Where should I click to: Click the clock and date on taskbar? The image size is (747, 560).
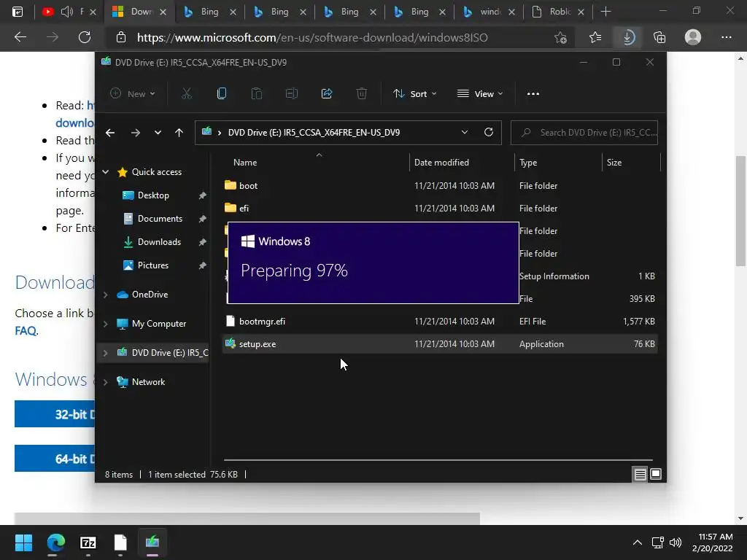click(x=712, y=542)
